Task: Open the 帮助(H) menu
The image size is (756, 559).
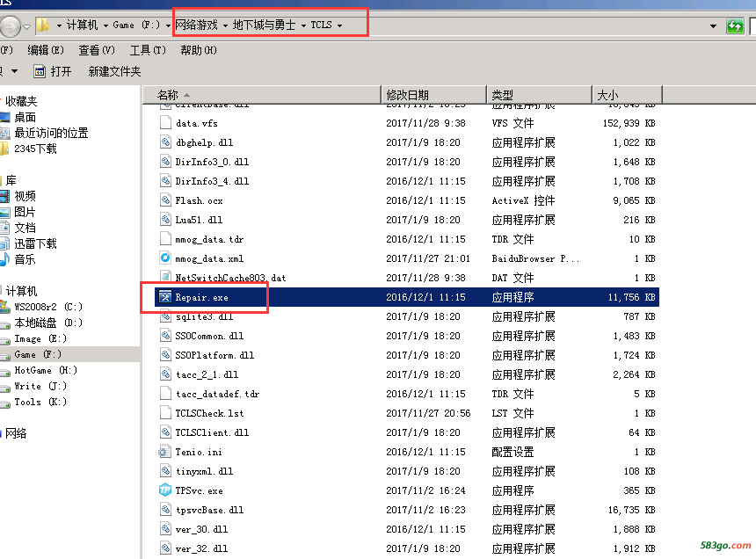Action: pos(199,50)
